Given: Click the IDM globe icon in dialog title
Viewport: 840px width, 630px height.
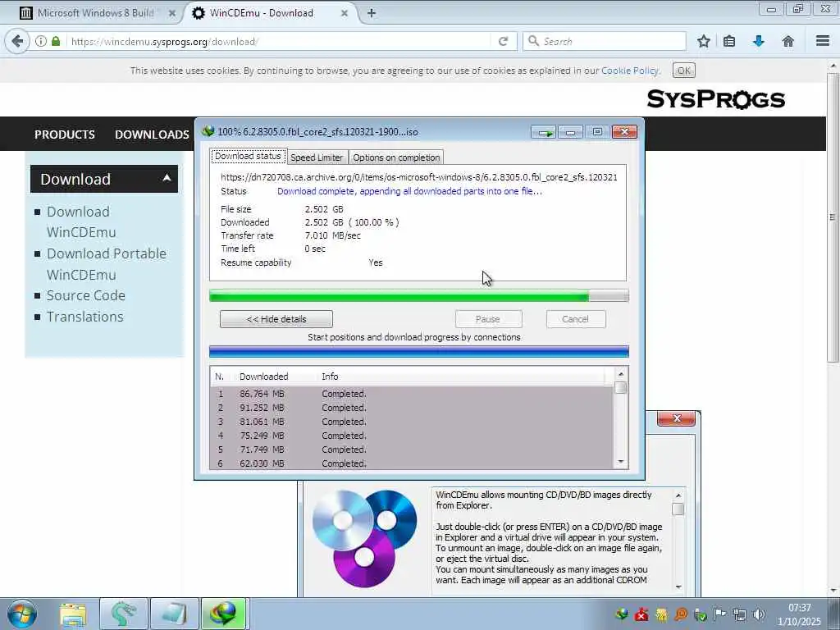Looking at the screenshot, I should point(208,131).
